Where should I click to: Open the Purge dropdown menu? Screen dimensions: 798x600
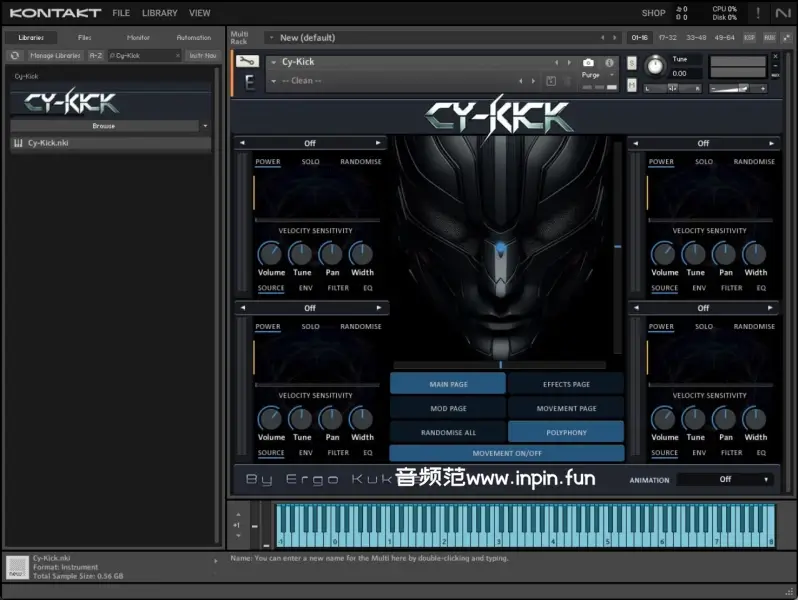596,75
